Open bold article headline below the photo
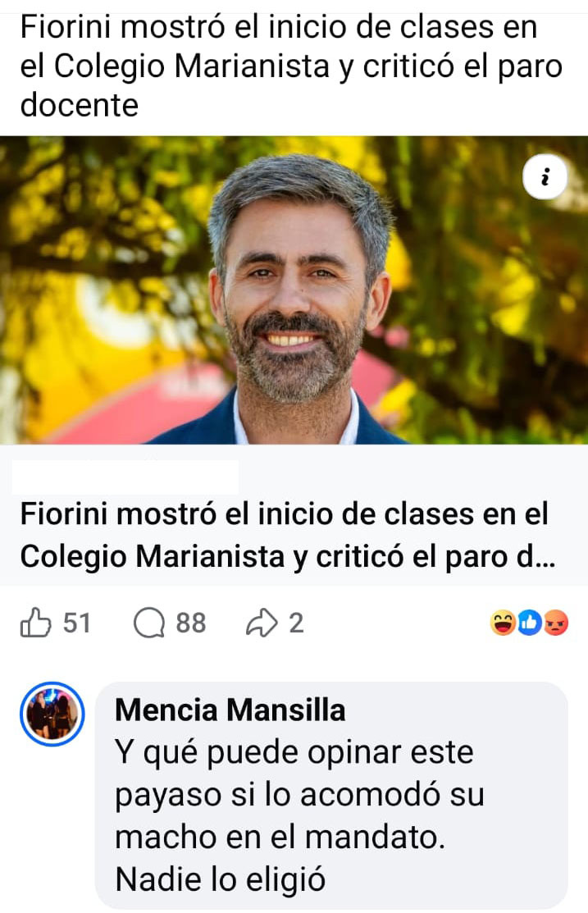 coord(288,535)
